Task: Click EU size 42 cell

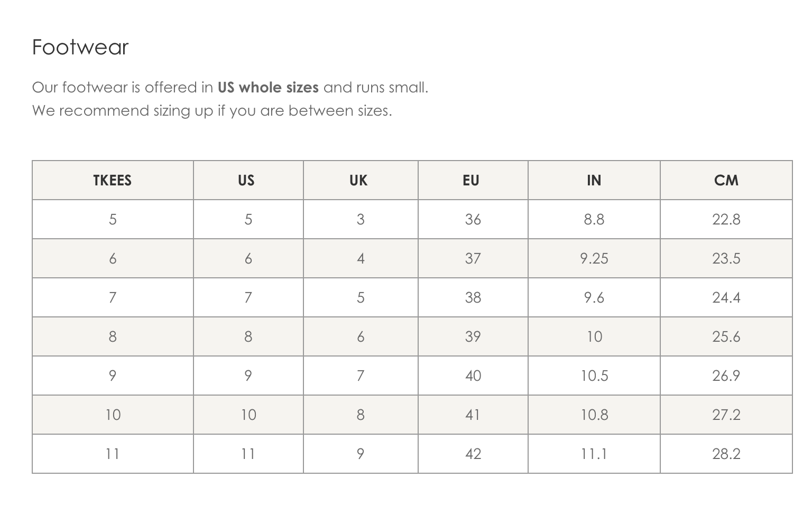Action: pyautogui.click(x=473, y=454)
